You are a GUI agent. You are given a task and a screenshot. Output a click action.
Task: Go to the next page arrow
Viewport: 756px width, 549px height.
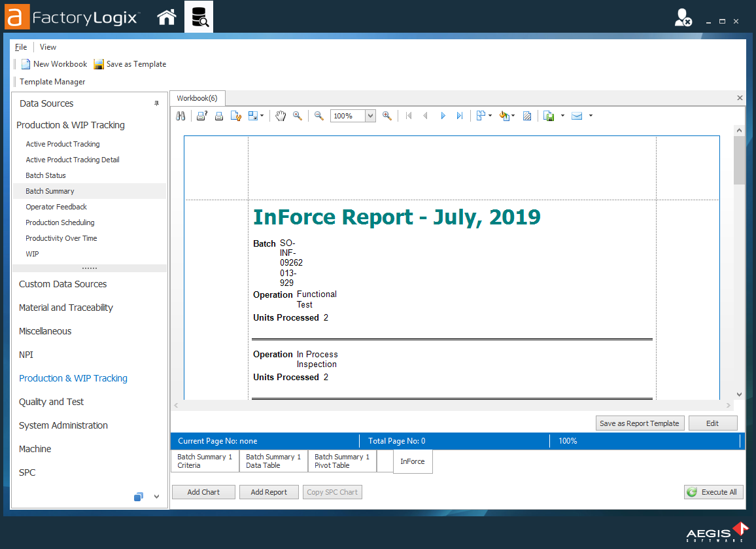click(x=443, y=116)
